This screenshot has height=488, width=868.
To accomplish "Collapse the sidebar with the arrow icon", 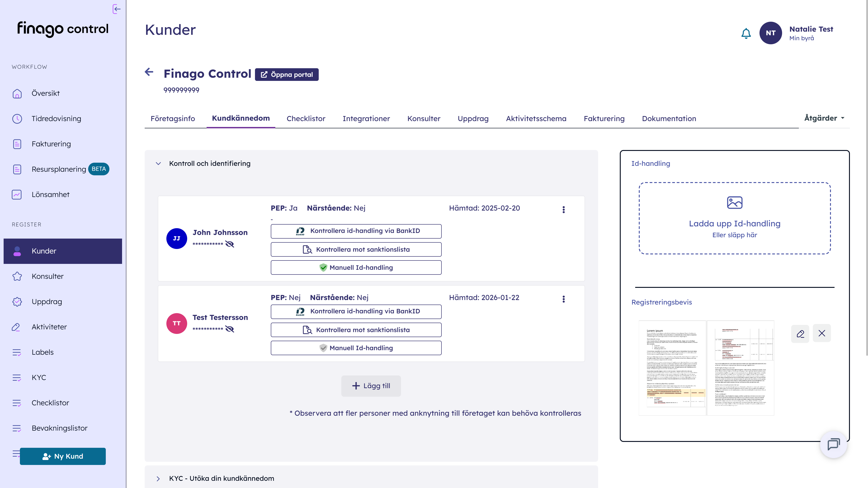I will (x=117, y=9).
